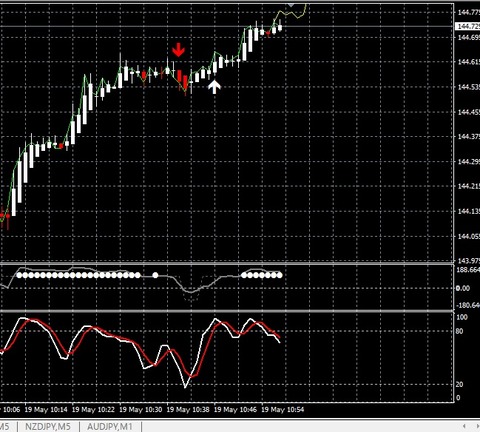Click the 19 May 10:38 time label

[188, 409]
